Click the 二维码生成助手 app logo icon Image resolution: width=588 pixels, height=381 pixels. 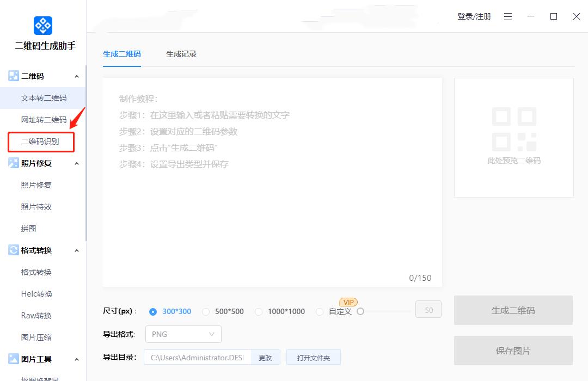point(43,26)
